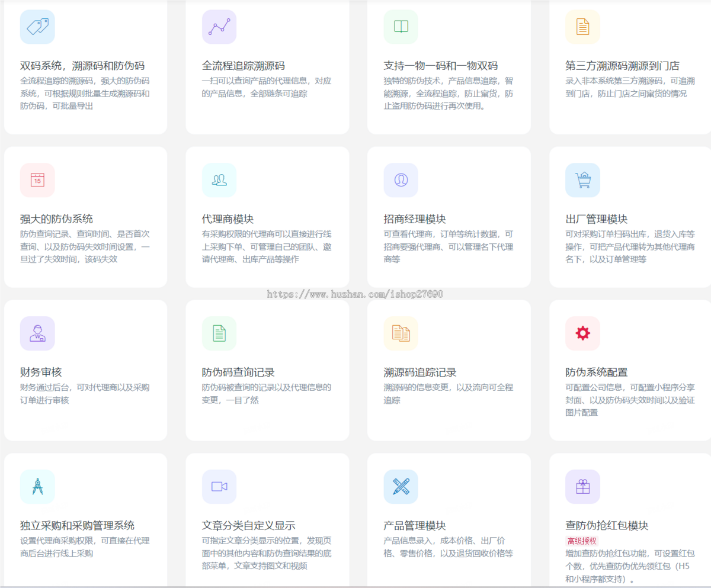Click the user circle icon above 招商经理模块
The height and width of the screenshot is (588, 711).
[401, 180]
